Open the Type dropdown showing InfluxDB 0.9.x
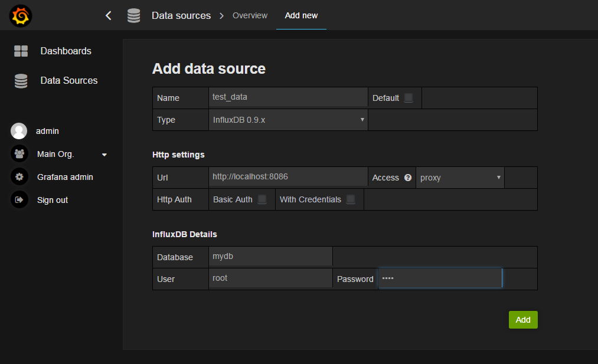This screenshot has height=364, width=598. [289, 120]
